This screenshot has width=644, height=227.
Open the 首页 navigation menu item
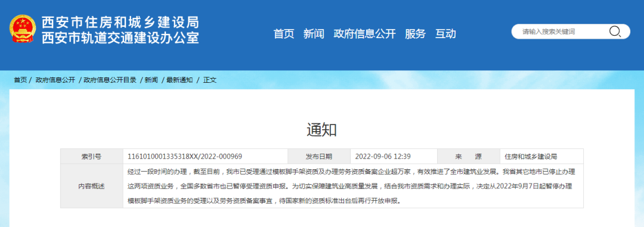[284, 33]
